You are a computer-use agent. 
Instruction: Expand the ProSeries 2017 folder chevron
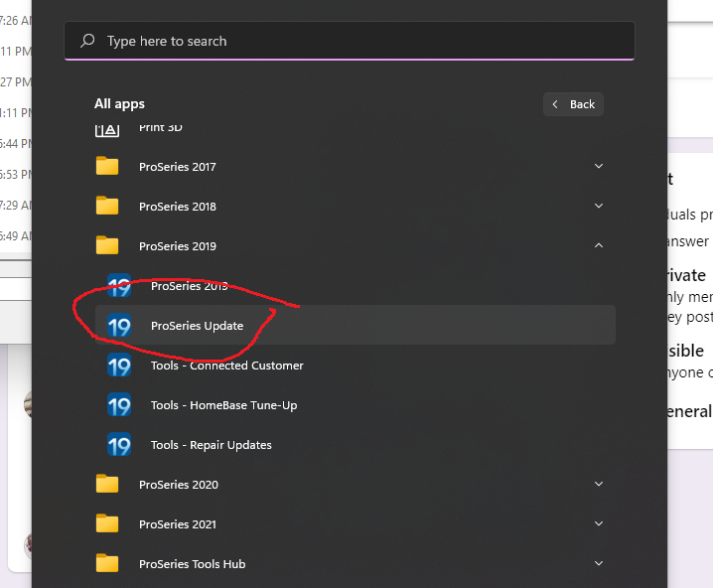599,167
